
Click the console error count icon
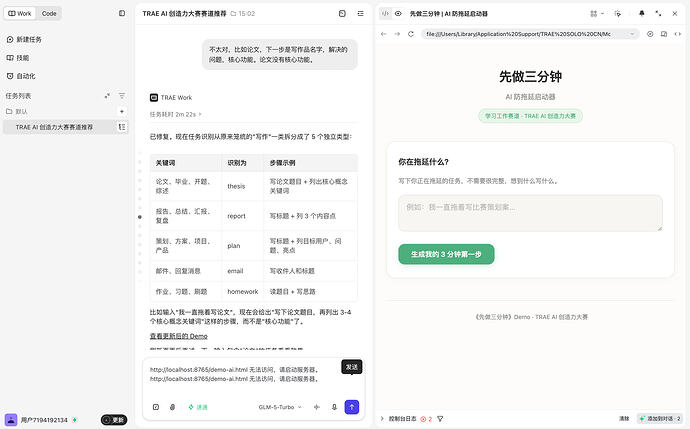tap(426, 419)
